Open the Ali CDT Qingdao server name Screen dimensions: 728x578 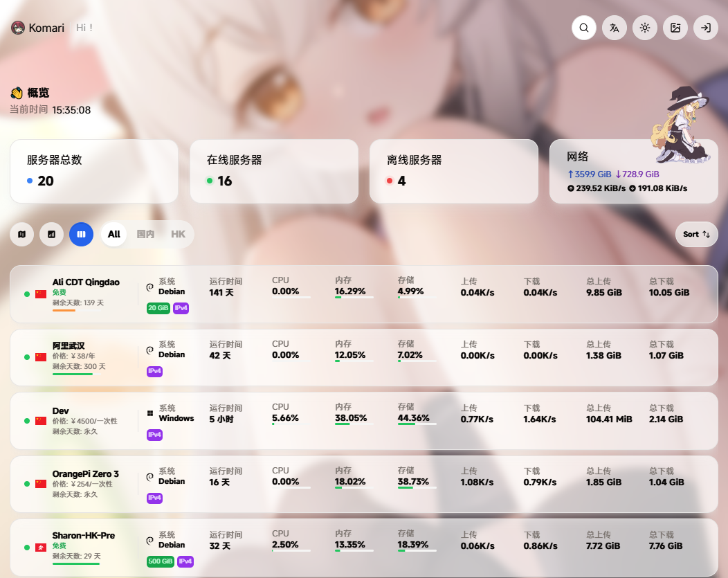(86, 282)
